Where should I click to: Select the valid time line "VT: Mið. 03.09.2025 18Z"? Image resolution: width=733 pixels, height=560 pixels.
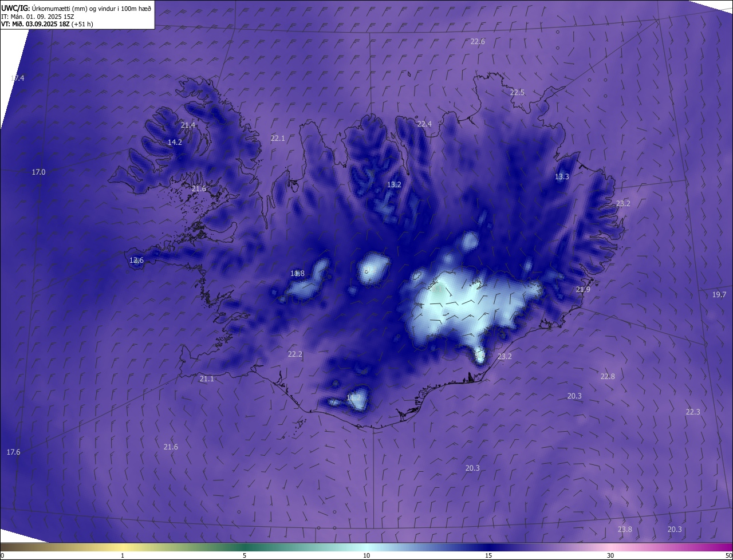pos(36,24)
